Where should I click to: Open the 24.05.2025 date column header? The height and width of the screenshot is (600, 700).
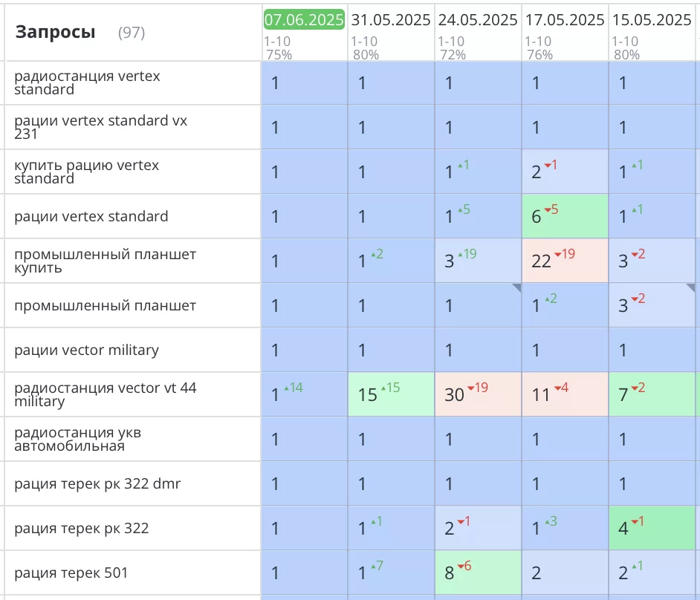click(478, 20)
